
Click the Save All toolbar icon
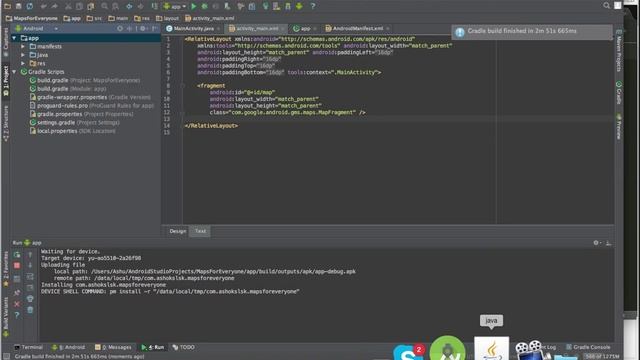(18, 6)
